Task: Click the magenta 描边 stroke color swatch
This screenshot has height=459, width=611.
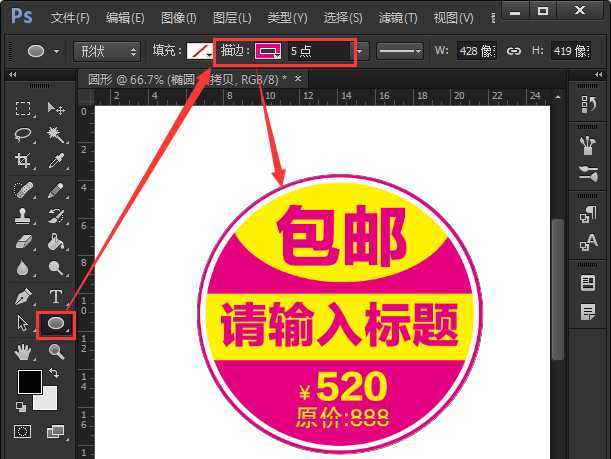Action: coord(267,51)
